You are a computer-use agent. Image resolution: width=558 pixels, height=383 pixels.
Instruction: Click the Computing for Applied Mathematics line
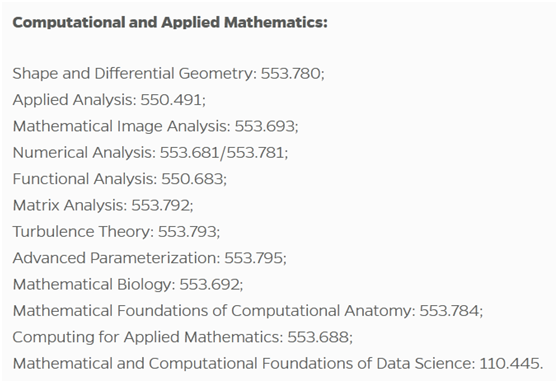[183, 337]
